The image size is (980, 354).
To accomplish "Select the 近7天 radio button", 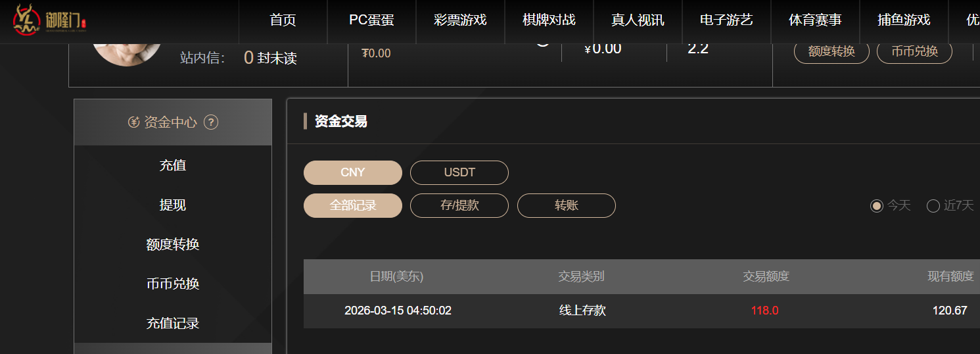I will 933,206.
